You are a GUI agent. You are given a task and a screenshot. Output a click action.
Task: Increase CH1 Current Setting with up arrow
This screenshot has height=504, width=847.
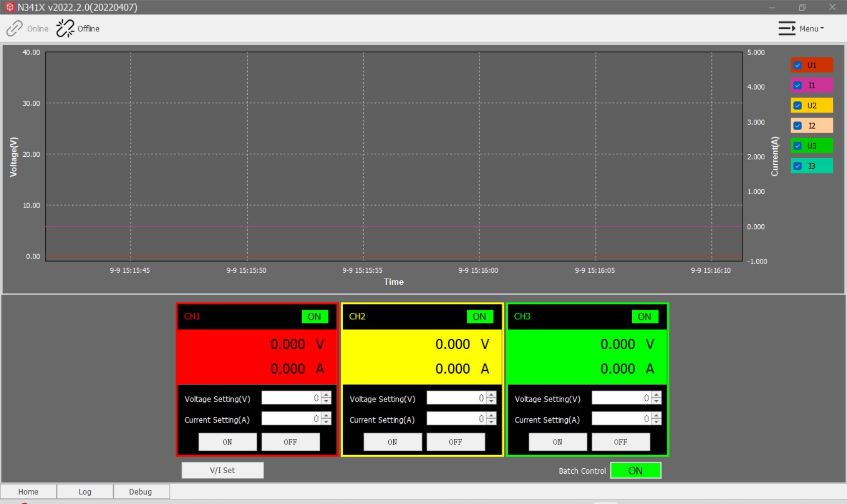coord(326,416)
